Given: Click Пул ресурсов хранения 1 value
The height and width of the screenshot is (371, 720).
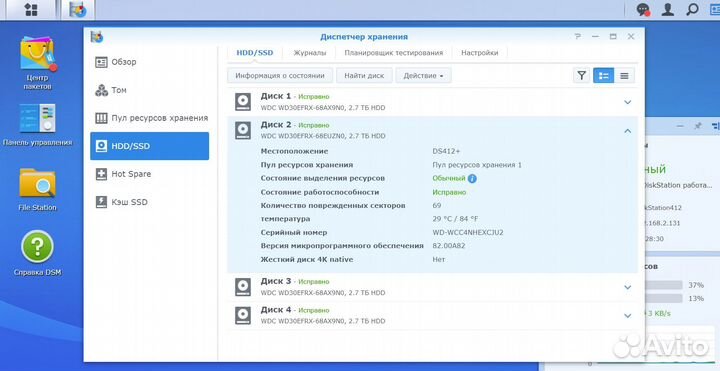Looking at the screenshot, I should [477, 165].
